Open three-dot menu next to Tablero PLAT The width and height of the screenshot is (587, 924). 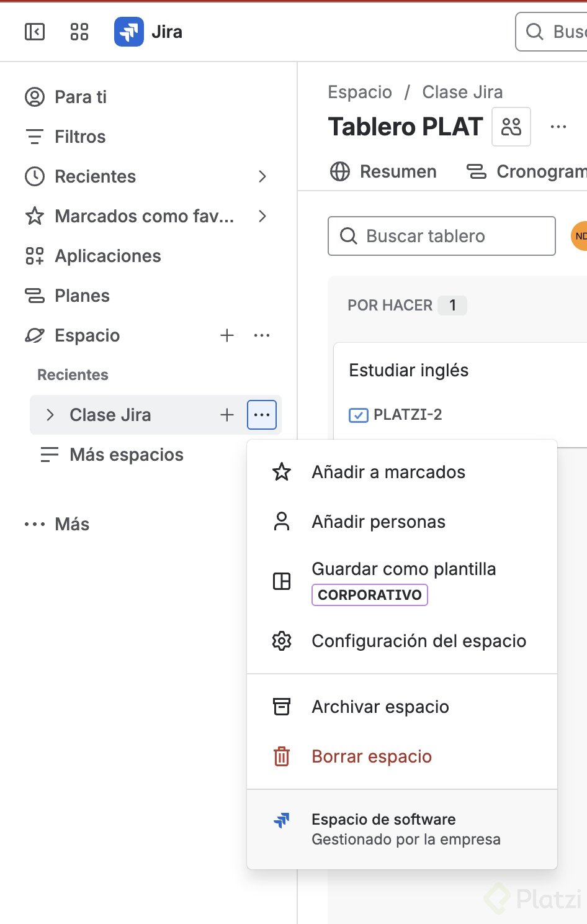(558, 127)
